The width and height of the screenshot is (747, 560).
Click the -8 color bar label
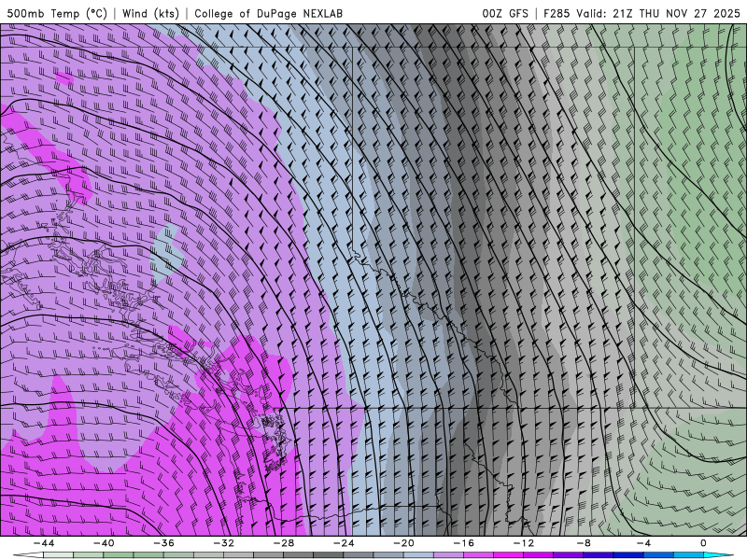(x=584, y=543)
